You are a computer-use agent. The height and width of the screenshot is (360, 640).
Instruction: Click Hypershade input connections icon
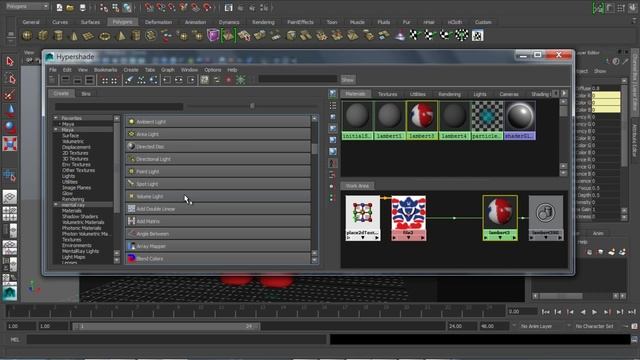click(x=167, y=80)
